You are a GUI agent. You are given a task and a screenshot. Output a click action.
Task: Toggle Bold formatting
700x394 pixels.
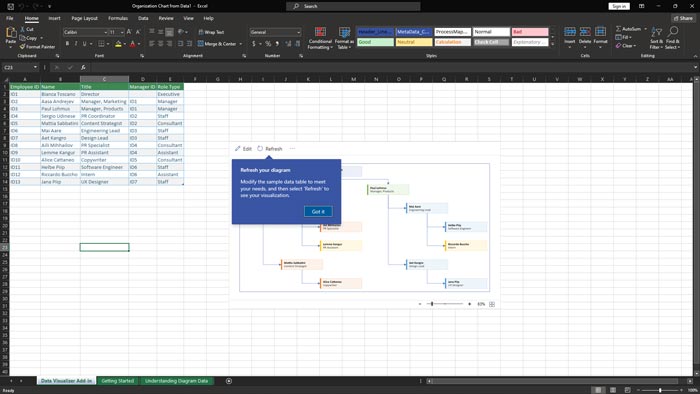tap(67, 44)
